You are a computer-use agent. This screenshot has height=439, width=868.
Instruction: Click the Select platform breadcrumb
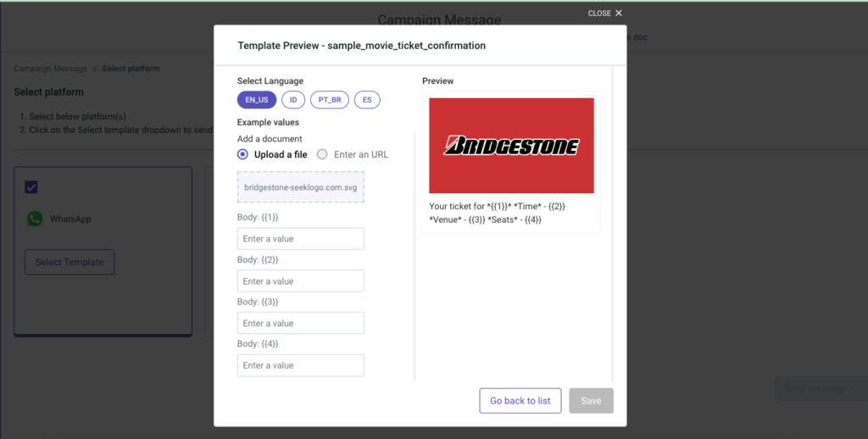pos(131,69)
